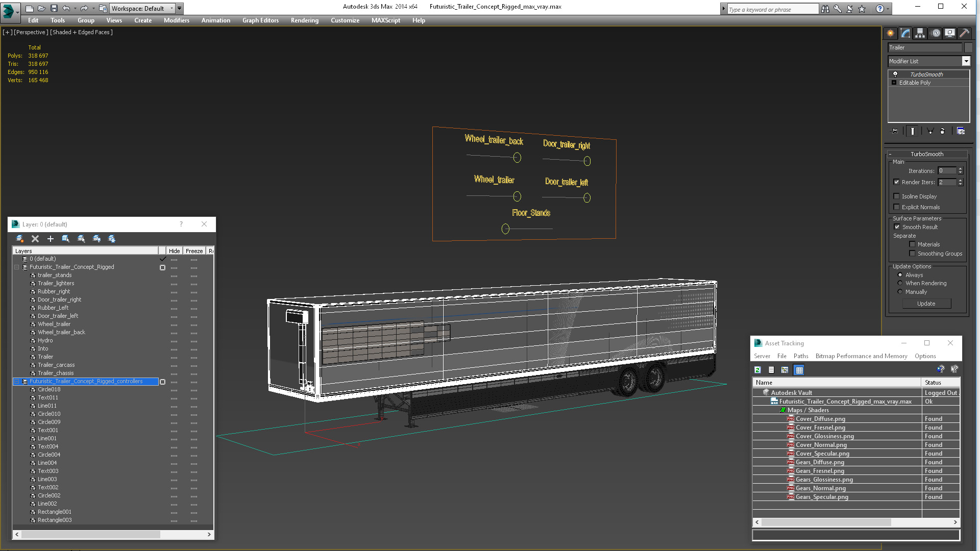Open the Rendering menu

point(305,20)
